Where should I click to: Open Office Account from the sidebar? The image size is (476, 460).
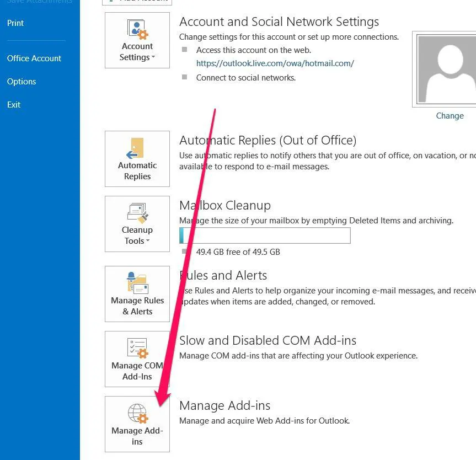(x=34, y=58)
